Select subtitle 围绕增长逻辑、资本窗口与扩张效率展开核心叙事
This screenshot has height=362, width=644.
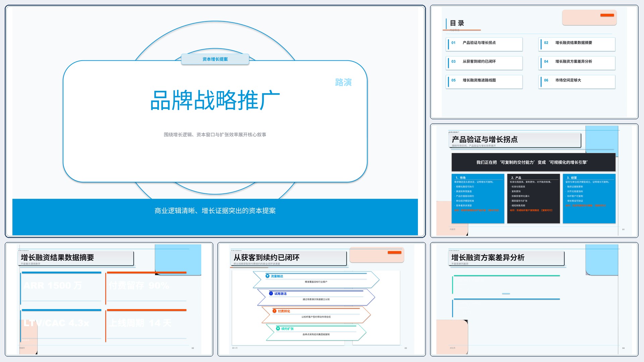click(x=215, y=134)
